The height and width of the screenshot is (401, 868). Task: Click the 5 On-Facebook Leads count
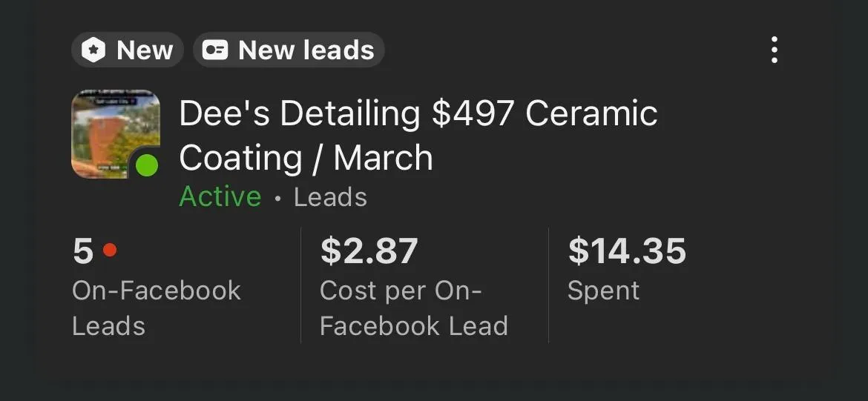(x=83, y=251)
